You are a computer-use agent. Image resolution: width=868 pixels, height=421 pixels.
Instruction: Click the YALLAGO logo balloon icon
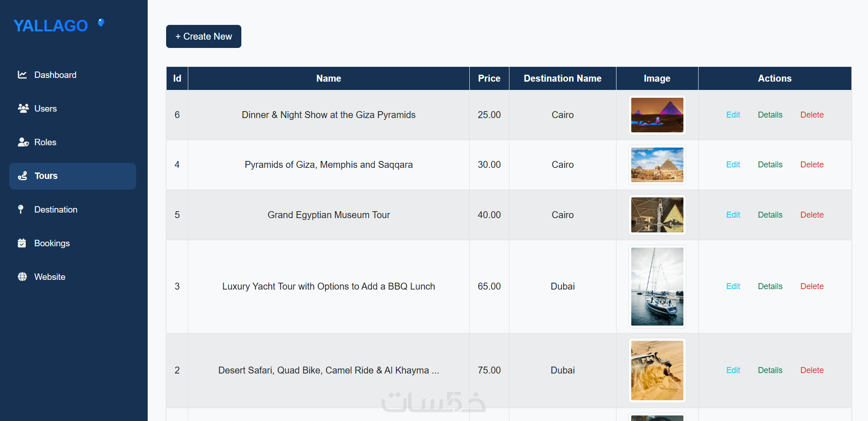[101, 22]
